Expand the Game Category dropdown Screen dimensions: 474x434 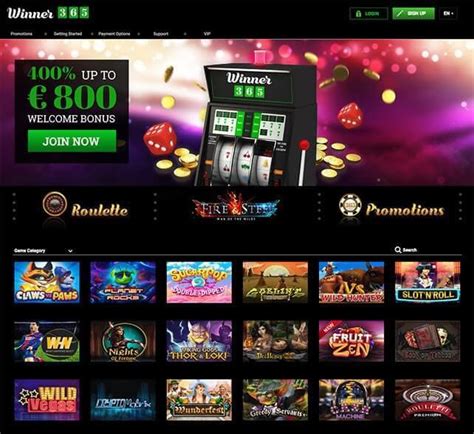43,251
